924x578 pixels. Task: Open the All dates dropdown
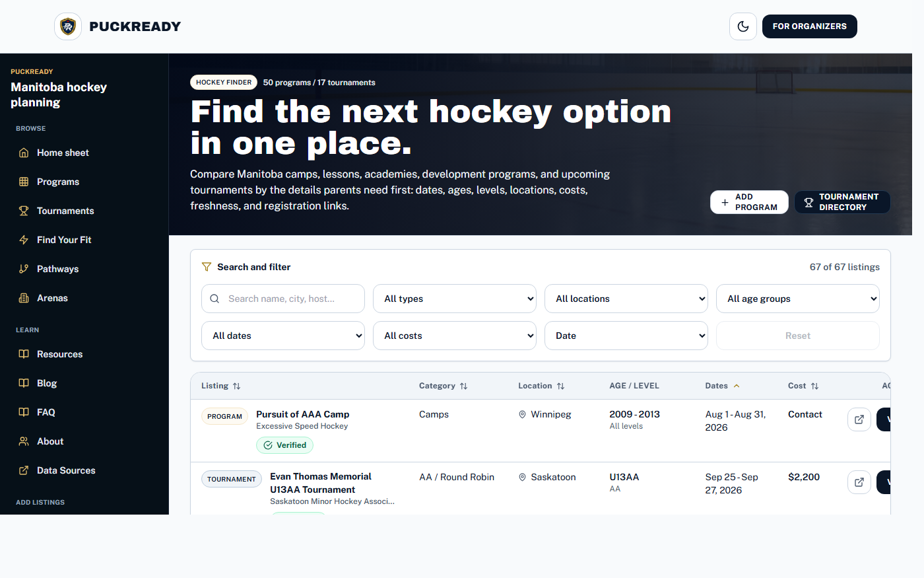pos(283,336)
